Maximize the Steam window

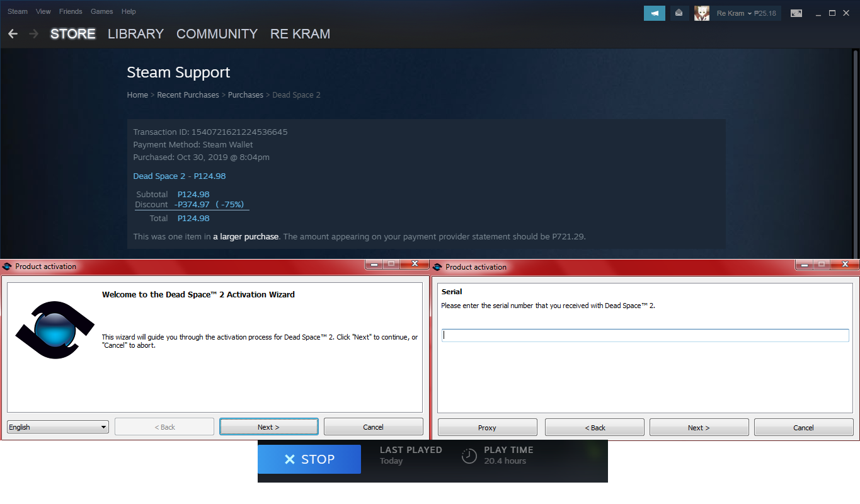[x=832, y=13]
